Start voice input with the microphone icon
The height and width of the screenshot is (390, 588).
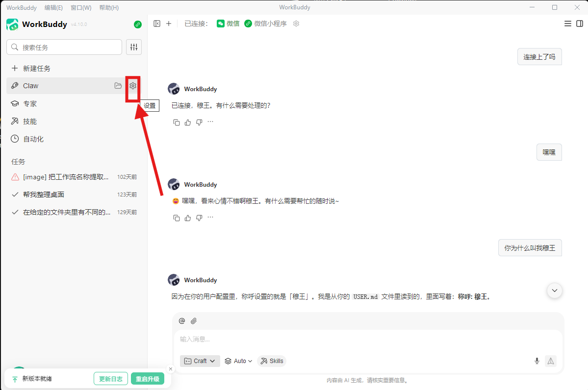pyautogui.click(x=537, y=361)
